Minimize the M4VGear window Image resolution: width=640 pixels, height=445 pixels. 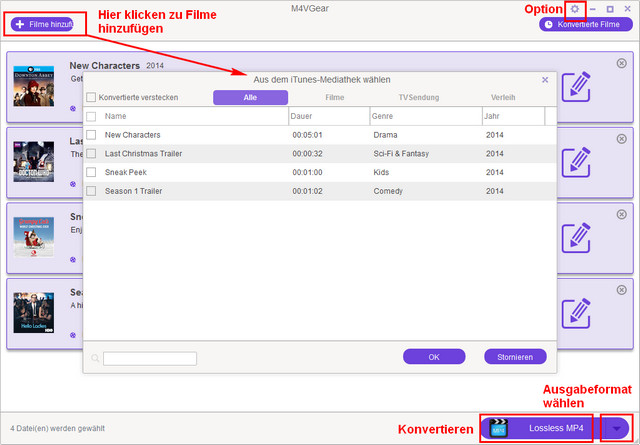coord(593,9)
